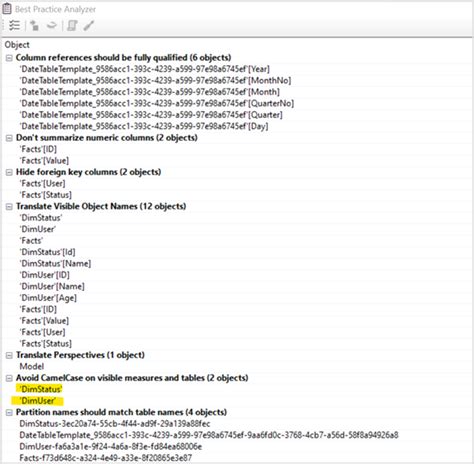Select the DimUser-fa6a3a1e partition entry

[111, 446]
